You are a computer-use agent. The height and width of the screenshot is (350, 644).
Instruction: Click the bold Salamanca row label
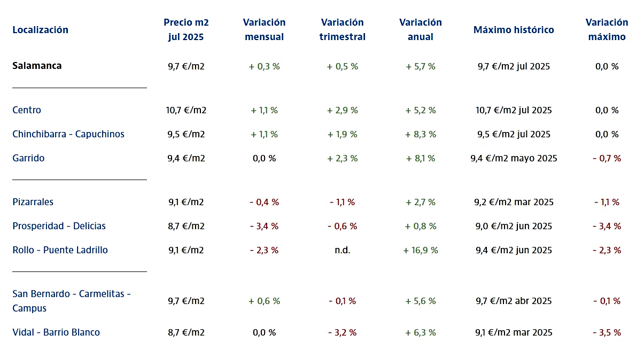pos(37,66)
